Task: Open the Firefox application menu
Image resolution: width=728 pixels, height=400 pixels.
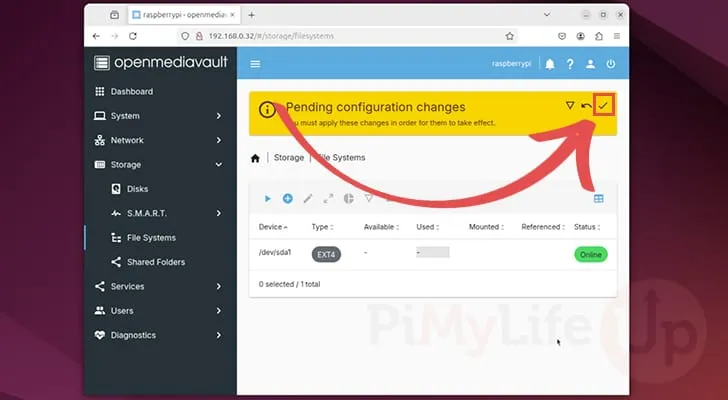Action: (x=617, y=36)
